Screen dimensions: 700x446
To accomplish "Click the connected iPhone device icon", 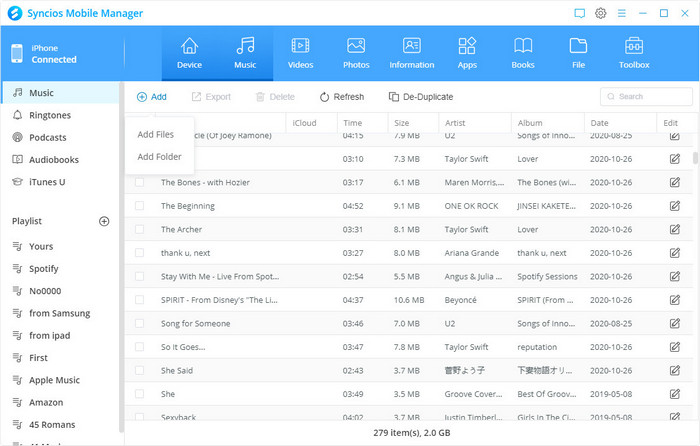I will pos(17,54).
